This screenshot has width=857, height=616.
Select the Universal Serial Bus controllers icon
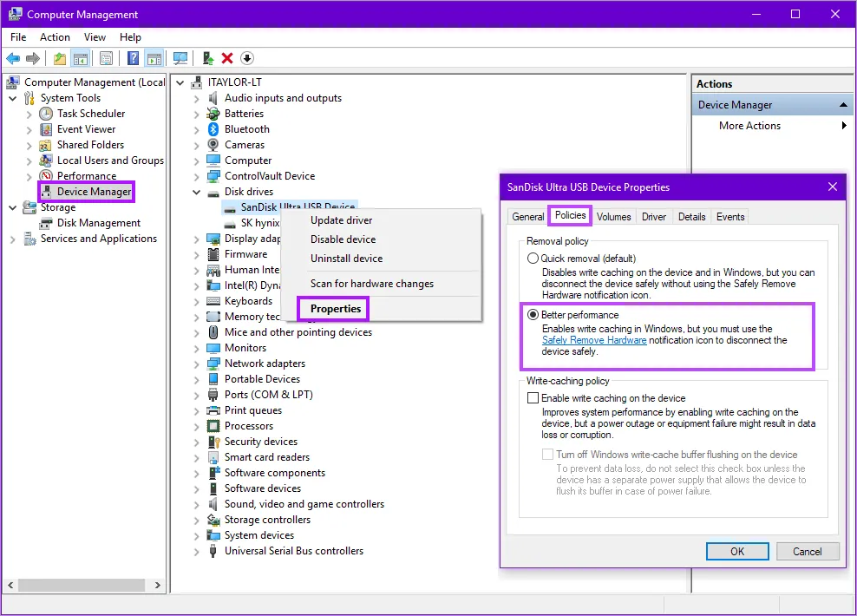click(213, 551)
